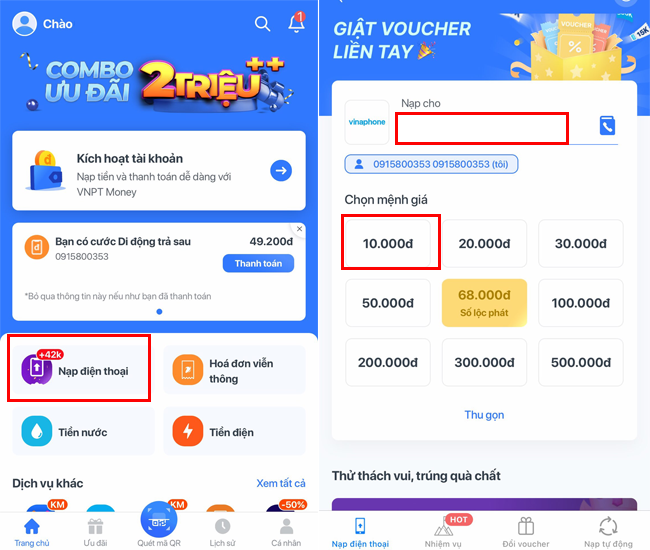This screenshot has height=550, width=650.
Task: Open Hoá đơn viễn thông service
Action: [x=235, y=370]
